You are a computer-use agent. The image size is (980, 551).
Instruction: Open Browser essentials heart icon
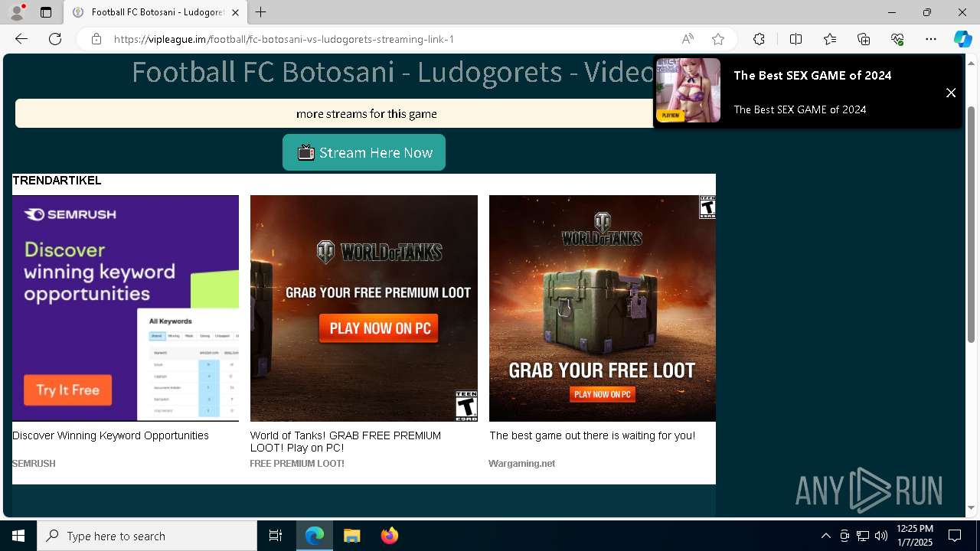(x=897, y=39)
